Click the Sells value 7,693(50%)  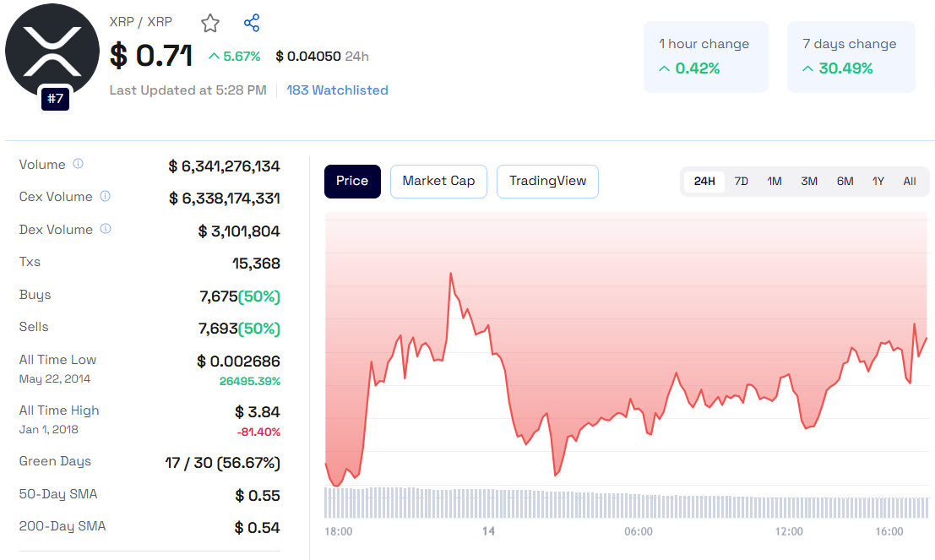pos(239,328)
